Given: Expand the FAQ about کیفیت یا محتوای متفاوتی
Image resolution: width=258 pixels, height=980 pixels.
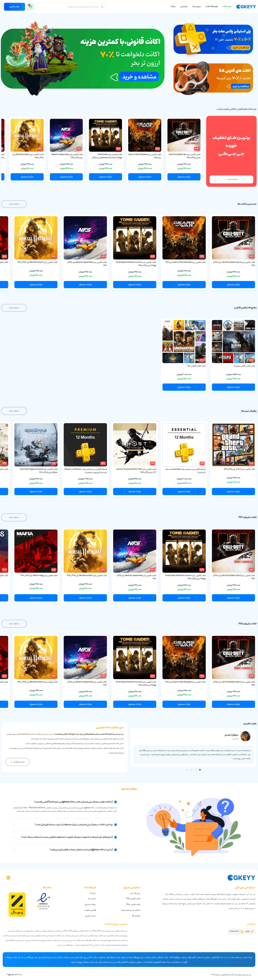Looking at the screenshot, I should [x=65, y=837].
